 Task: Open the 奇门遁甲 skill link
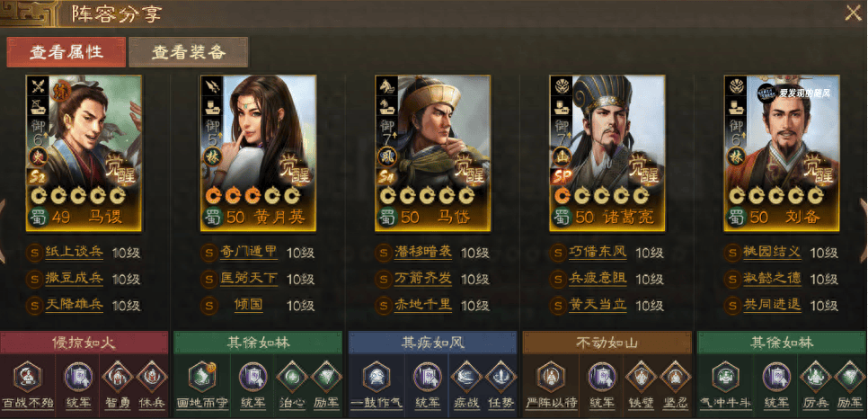pyautogui.click(x=248, y=252)
